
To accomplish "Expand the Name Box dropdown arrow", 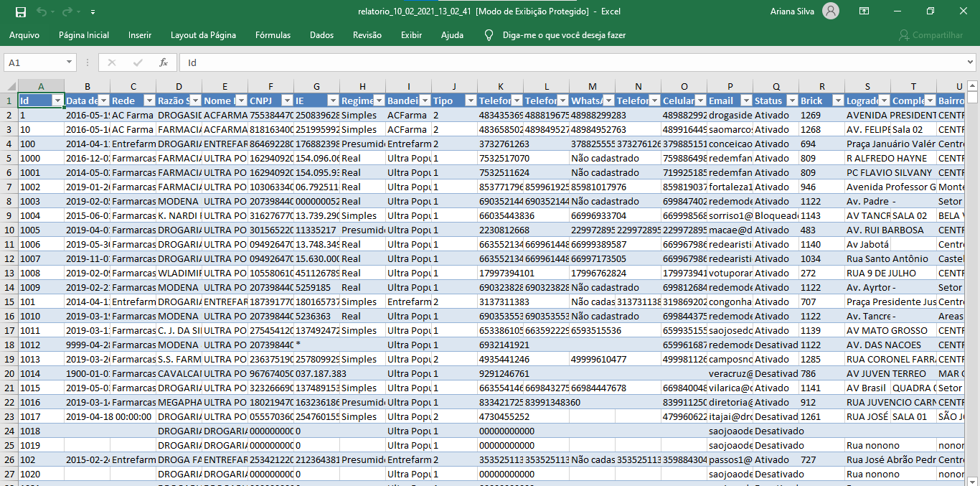I will click(67, 63).
